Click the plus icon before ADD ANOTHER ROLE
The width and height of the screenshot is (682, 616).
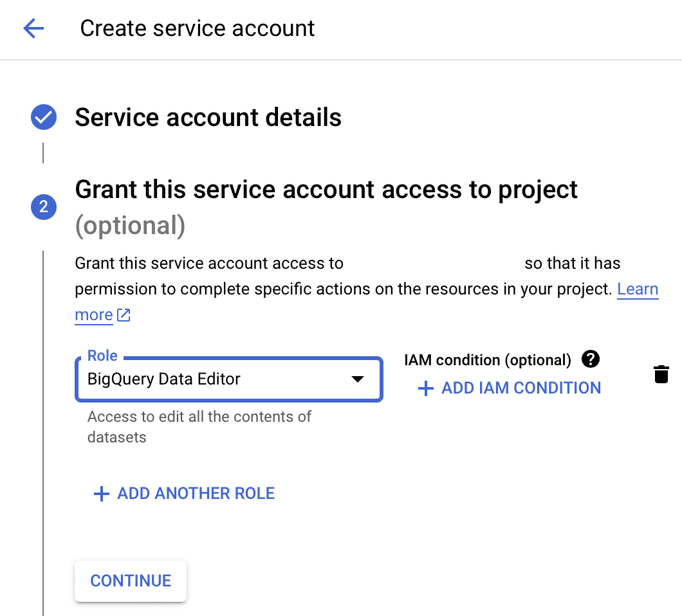101,494
